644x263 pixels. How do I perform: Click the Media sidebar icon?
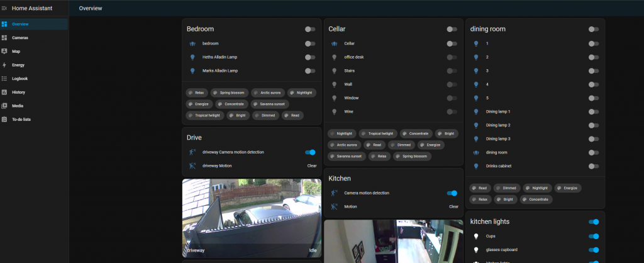(x=4, y=106)
